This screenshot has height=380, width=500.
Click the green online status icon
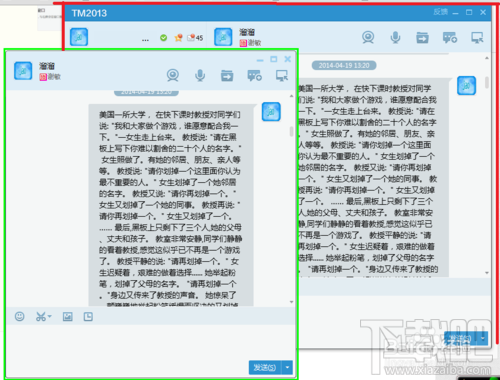pyautogui.click(x=163, y=38)
